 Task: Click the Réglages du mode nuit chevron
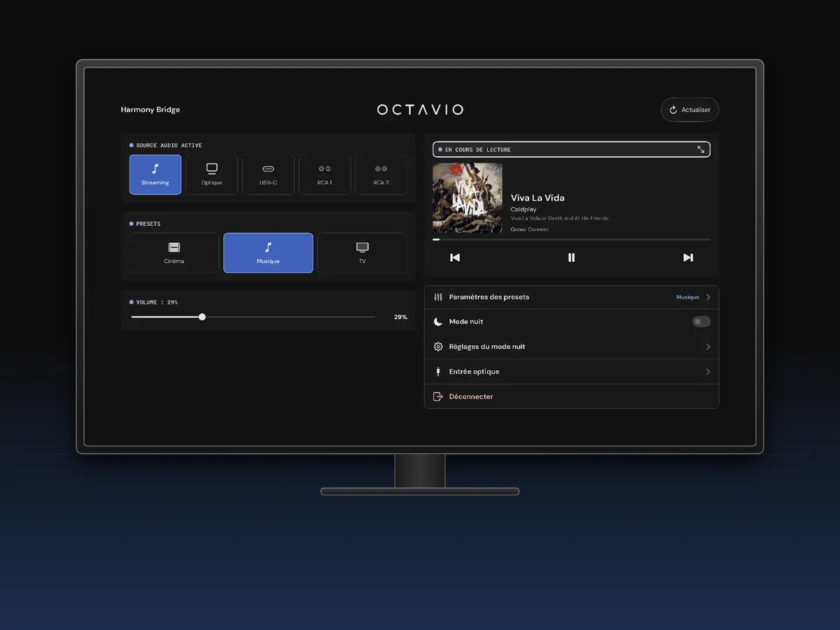(x=708, y=346)
